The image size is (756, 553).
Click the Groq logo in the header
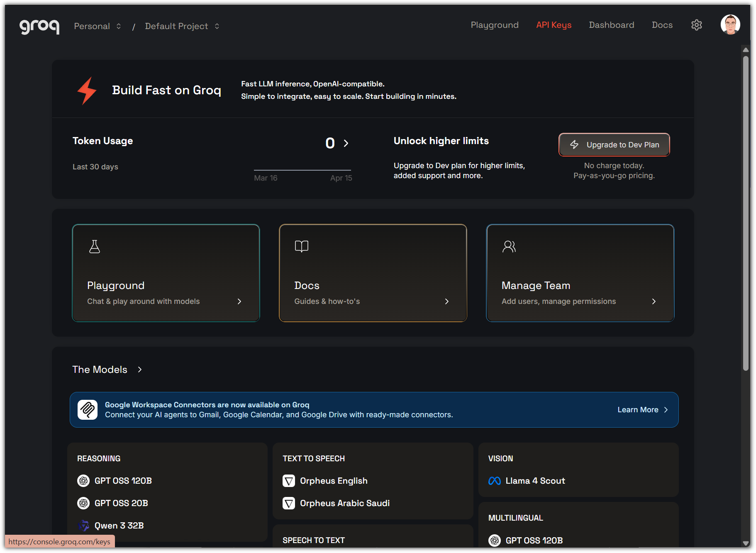(x=39, y=27)
